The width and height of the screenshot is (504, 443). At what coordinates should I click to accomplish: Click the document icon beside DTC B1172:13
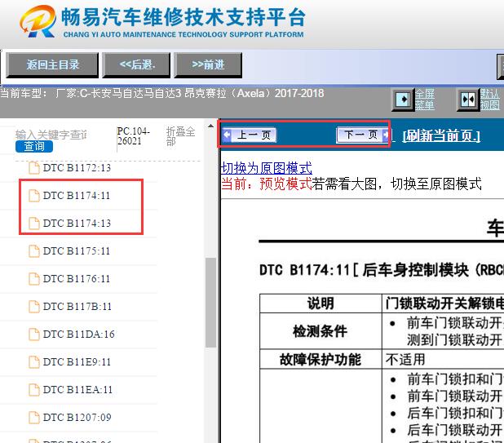point(34,168)
